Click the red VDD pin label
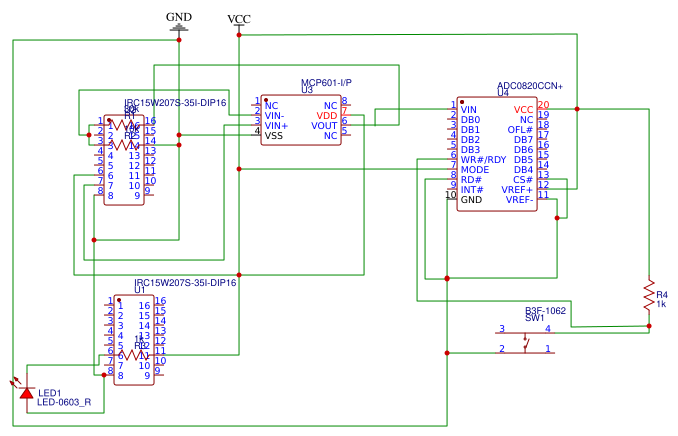678x436 pixels. [326, 116]
